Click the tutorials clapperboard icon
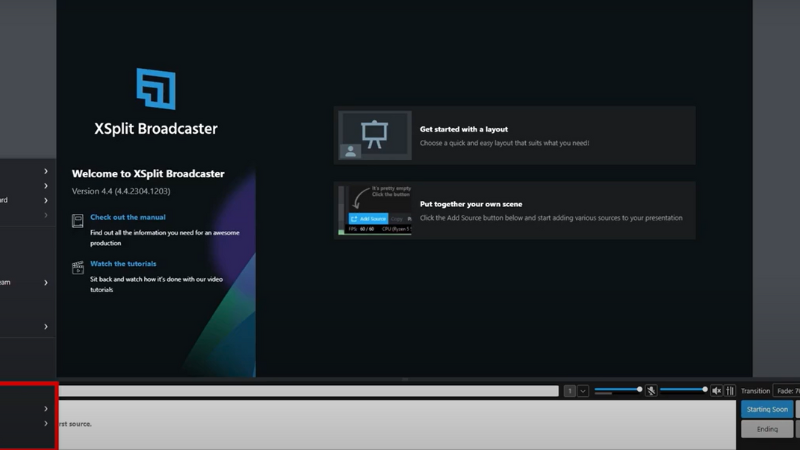The width and height of the screenshot is (800, 450). coord(78,267)
